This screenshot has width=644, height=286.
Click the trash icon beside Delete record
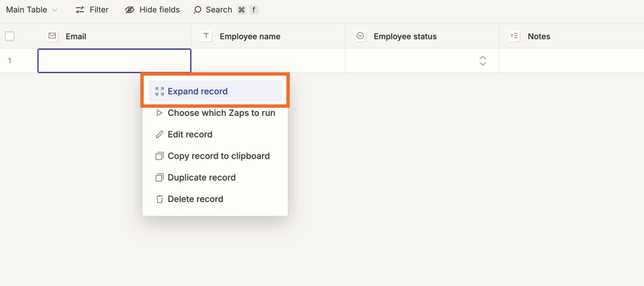point(160,199)
